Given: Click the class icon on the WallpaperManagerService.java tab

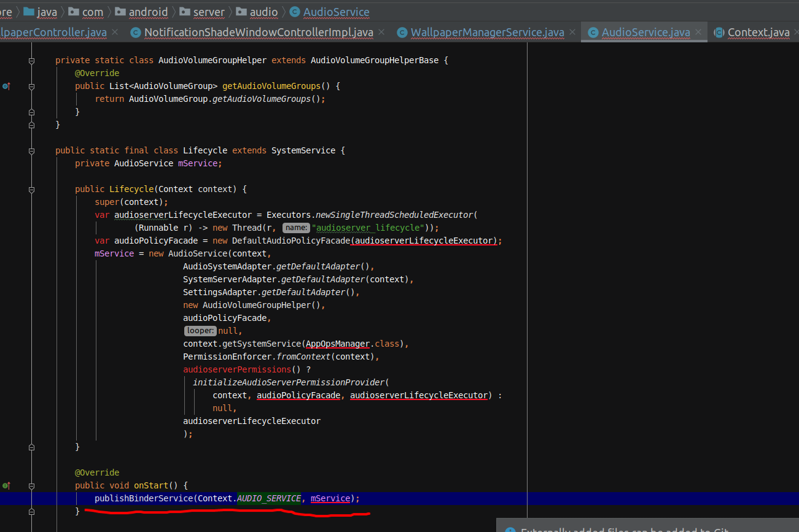Looking at the screenshot, I should pyautogui.click(x=402, y=33).
